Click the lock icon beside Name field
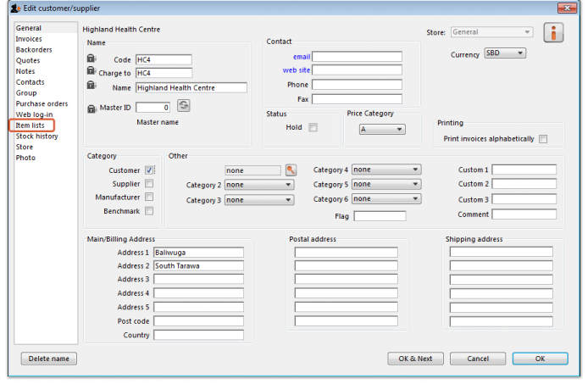This screenshot has height=384, width=588. [92, 86]
